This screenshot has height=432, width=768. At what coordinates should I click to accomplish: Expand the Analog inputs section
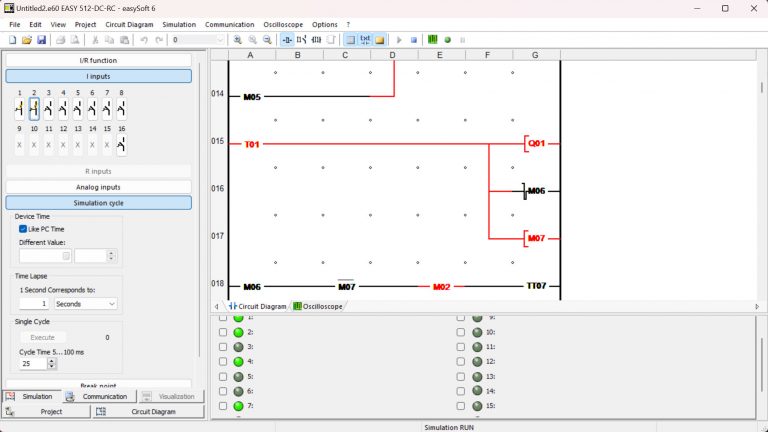click(x=98, y=187)
